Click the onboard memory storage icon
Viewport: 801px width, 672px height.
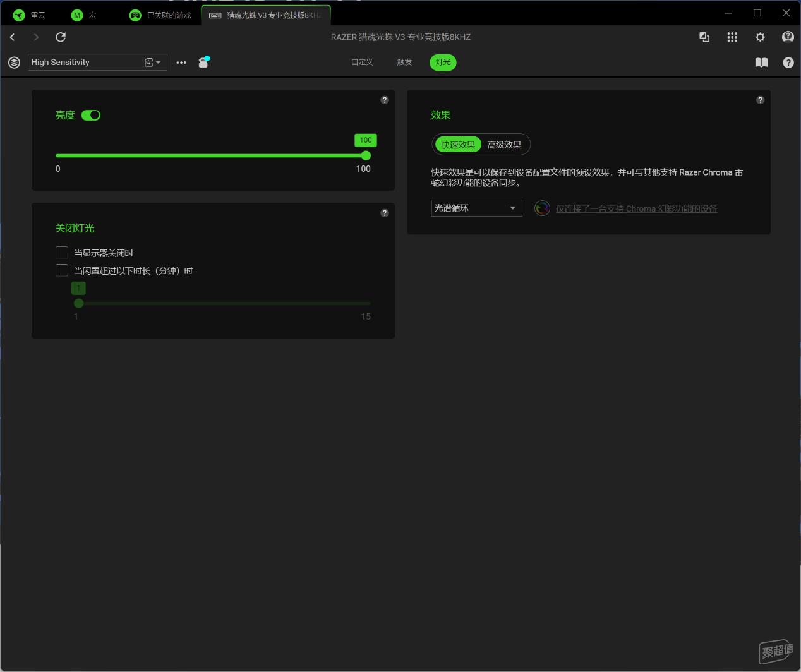pos(203,62)
